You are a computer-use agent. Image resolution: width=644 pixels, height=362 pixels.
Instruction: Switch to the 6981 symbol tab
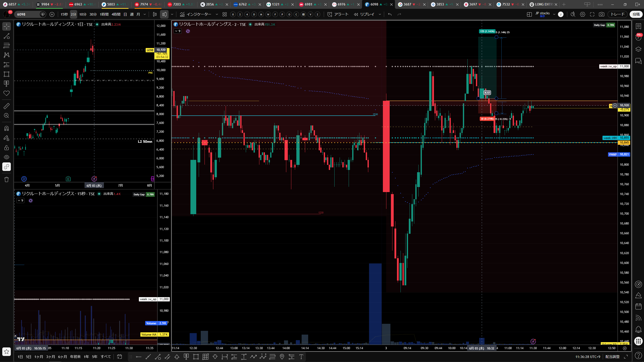point(308,4)
